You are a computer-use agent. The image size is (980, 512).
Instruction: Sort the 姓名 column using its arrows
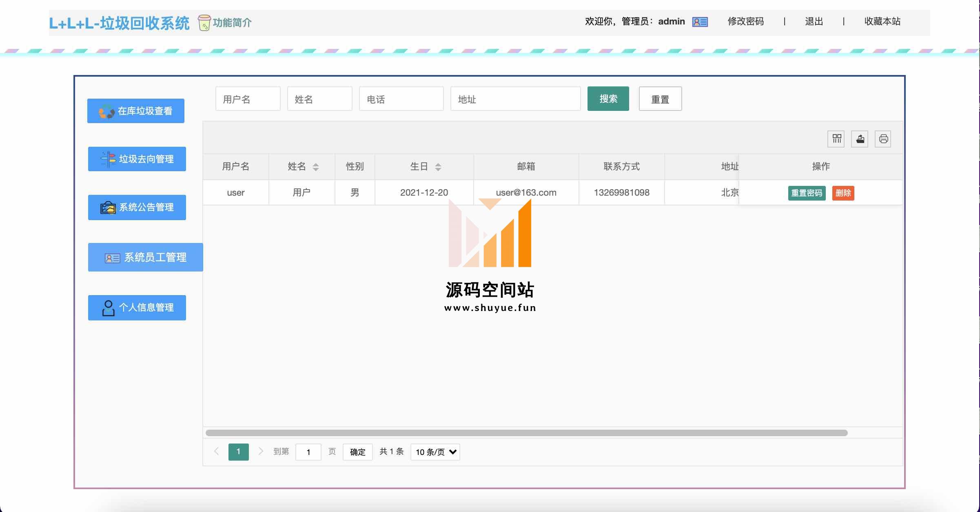click(316, 167)
